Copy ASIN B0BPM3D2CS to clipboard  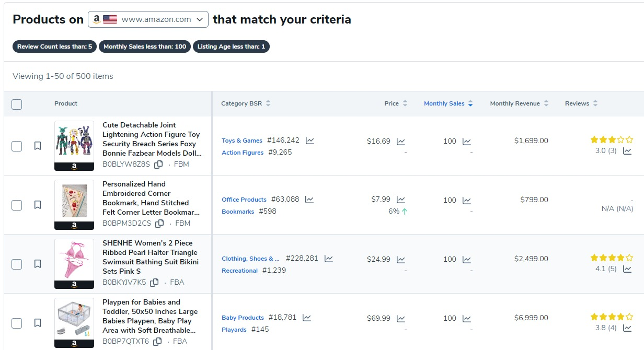click(159, 224)
